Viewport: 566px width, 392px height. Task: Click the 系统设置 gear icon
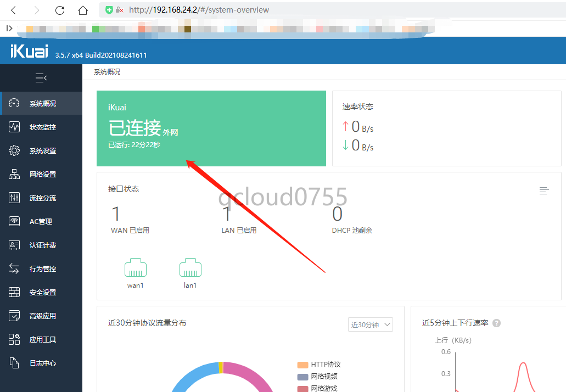pyautogui.click(x=14, y=151)
